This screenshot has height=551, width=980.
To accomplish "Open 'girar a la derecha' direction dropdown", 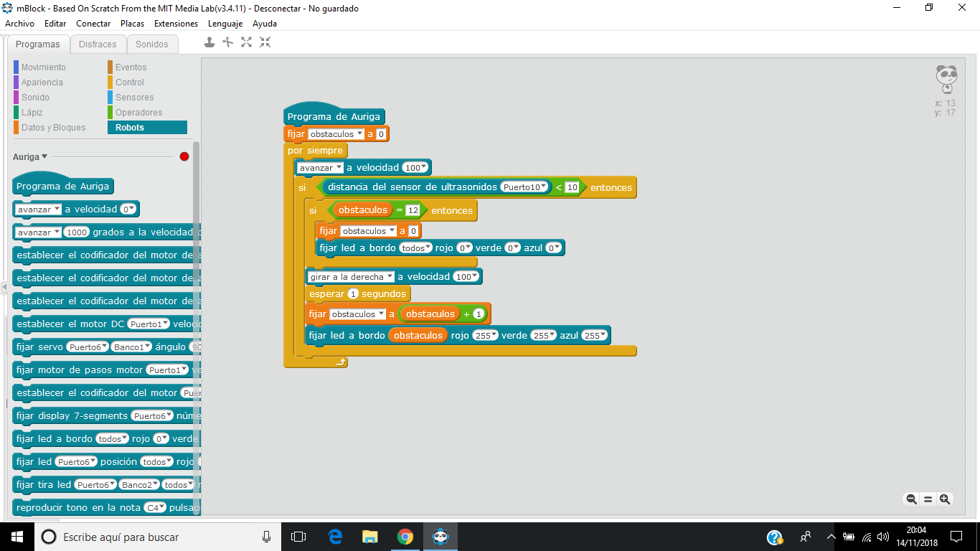I will click(x=390, y=277).
